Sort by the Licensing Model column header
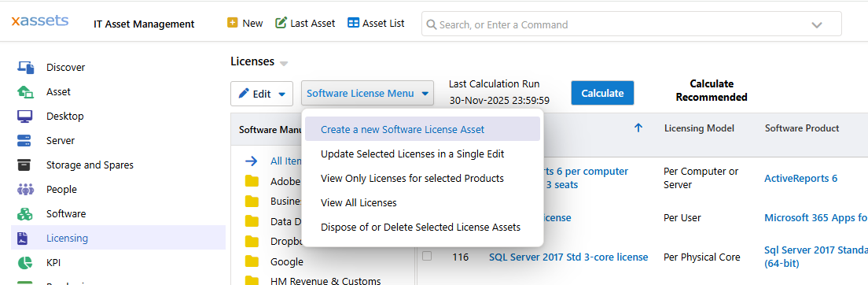Screen dimensions: 868x285 click(x=699, y=128)
